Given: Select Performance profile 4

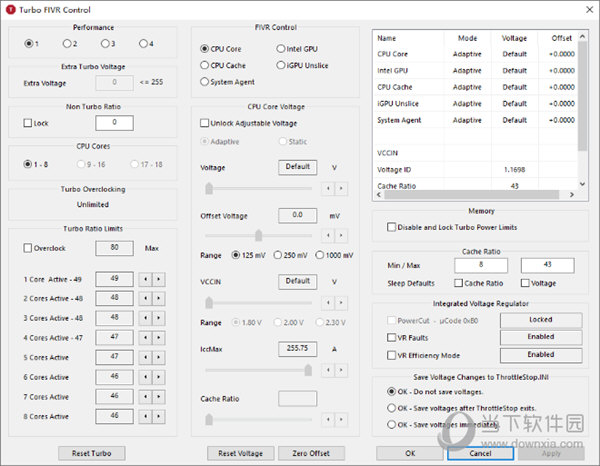Looking at the screenshot, I should click(146, 44).
